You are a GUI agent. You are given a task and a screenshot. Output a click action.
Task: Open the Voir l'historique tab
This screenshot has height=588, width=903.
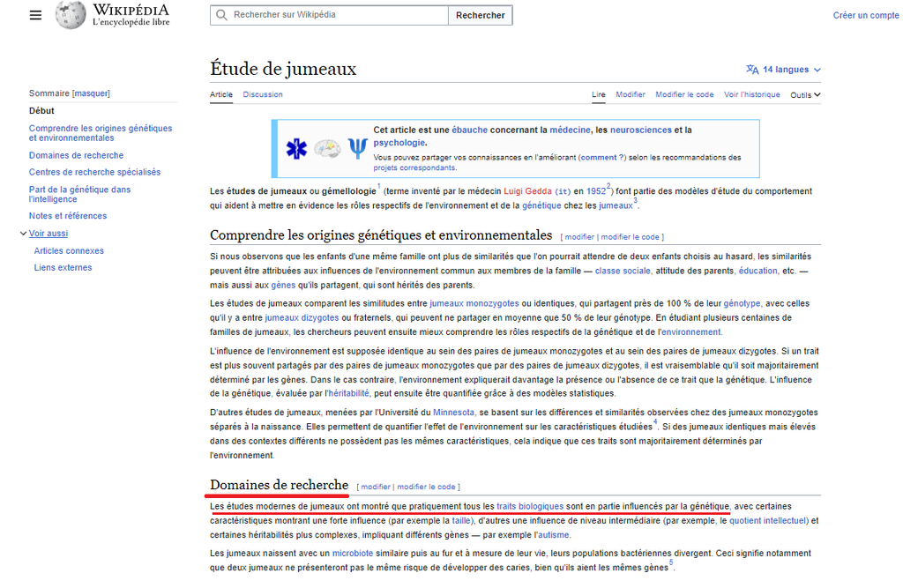[x=751, y=94]
